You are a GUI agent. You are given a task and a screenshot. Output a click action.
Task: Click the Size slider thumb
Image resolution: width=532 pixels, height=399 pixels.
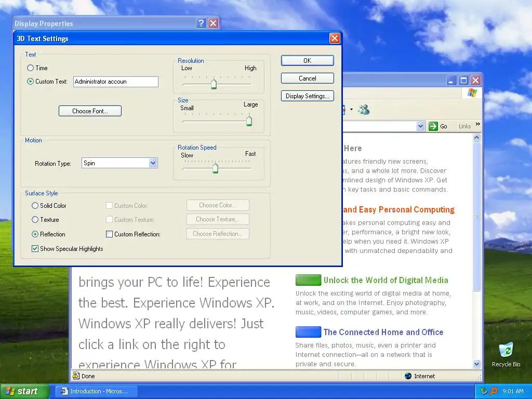pyautogui.click(x=249, y=121)
